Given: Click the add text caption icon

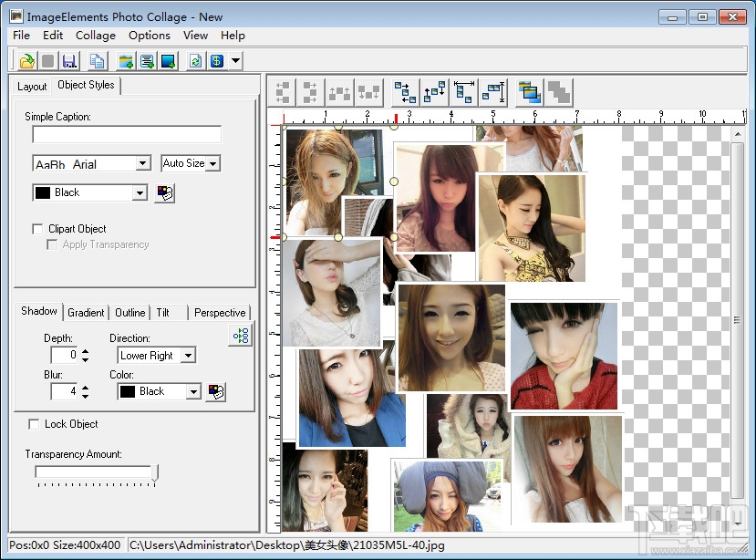Looking at the screenshot, I should coord(147,61).
